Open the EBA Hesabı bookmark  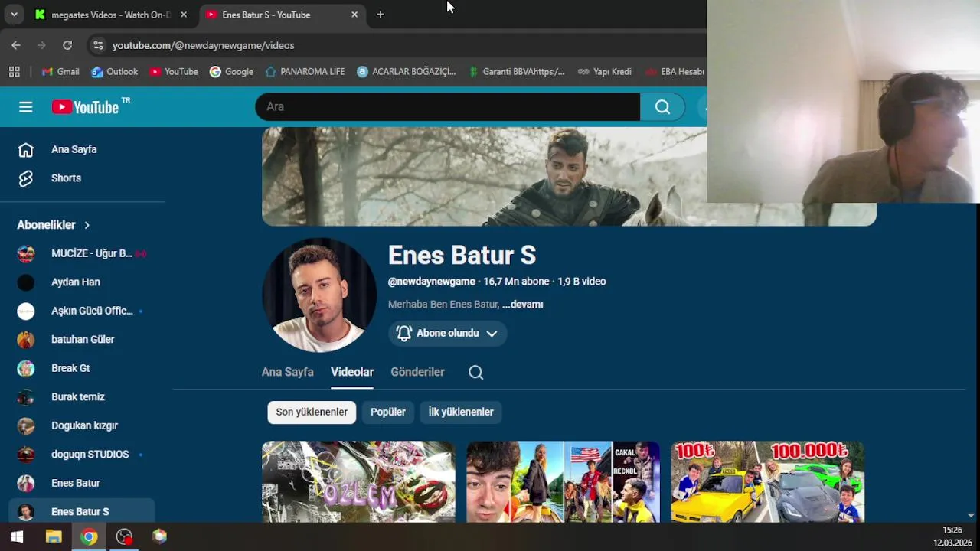click(674, 72)
